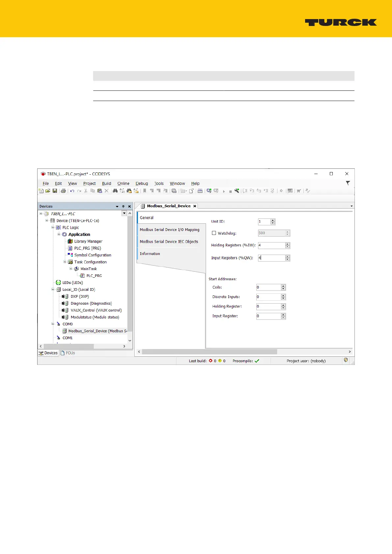The image size is (392, 554).
Task: Close the Modbus_Serial_Device editor tab
Action: [195, 206]
